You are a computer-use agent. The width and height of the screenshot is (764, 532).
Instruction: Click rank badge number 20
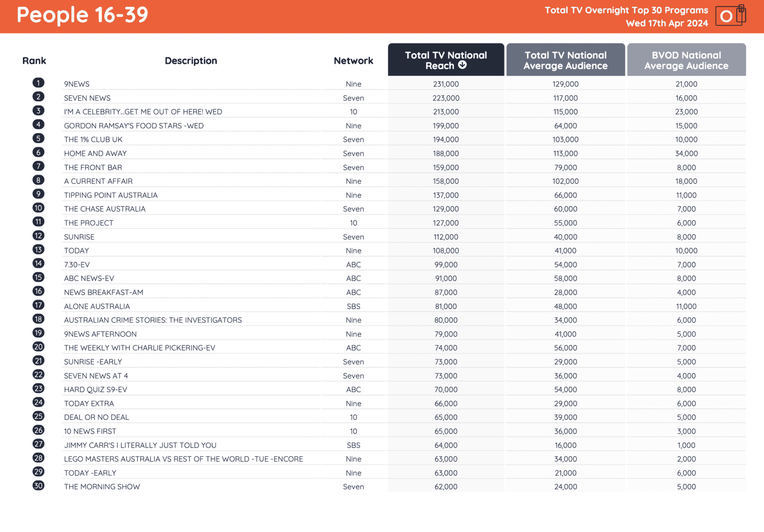tap(39, 347)
